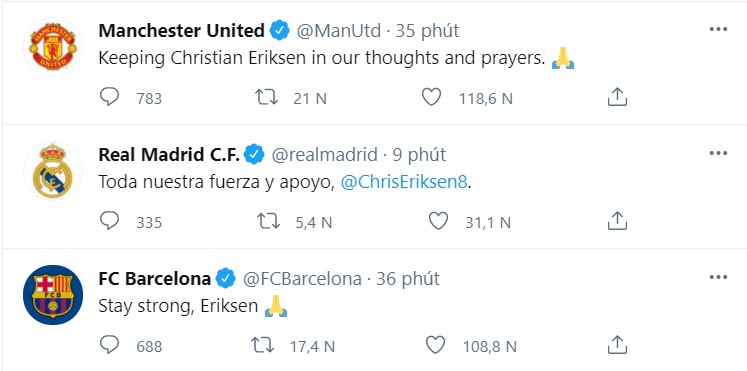Retweet the Real Madrid tweet
This screenshot has height=371, width=747.
coord(268,221)
